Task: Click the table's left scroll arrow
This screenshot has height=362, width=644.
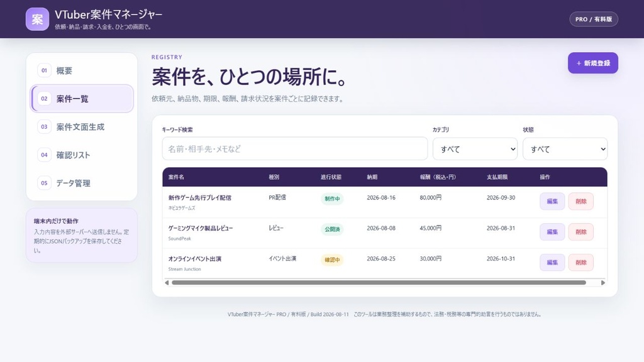Action: pyautogui.click(x=166, y=282)
